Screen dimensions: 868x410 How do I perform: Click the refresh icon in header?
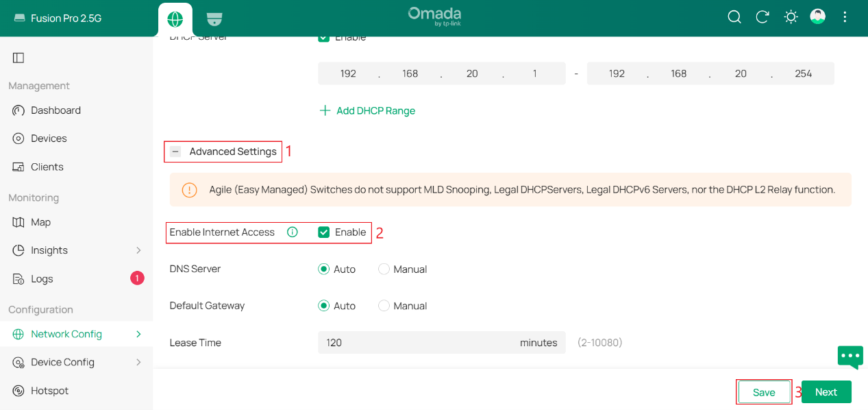[762, 17]
